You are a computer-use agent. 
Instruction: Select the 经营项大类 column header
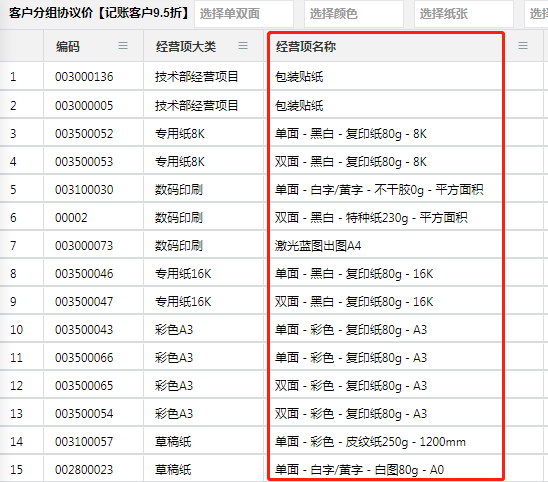pyautogui.click(x=186, y=46)
